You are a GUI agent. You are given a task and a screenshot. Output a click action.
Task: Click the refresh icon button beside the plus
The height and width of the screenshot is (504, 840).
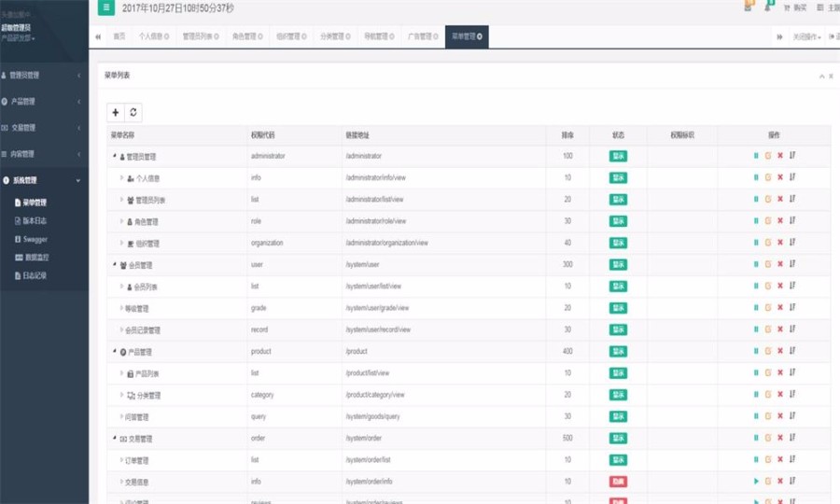[x=133, y=113]
